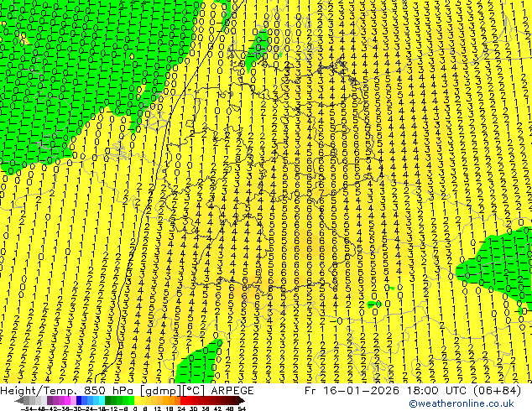Click the temperature color scale legend bar
This screenshot has height=411, width=532.
coord(130,401)
